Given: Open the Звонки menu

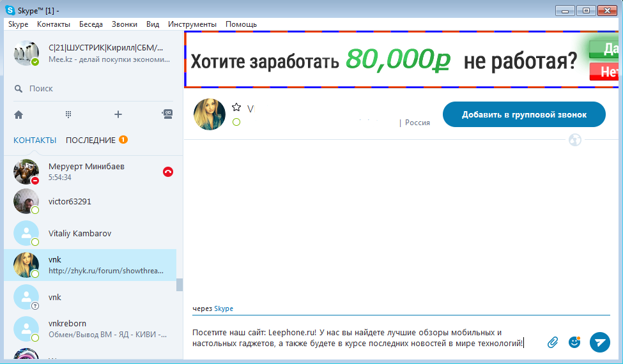Looking at the screenshot, I should (x=124, y=24).
